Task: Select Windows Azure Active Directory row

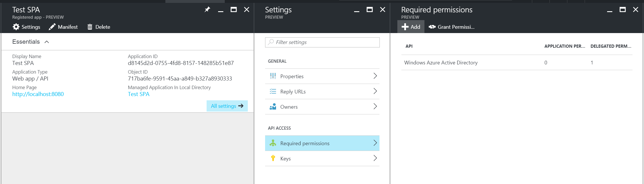Action: pos(517,62)
